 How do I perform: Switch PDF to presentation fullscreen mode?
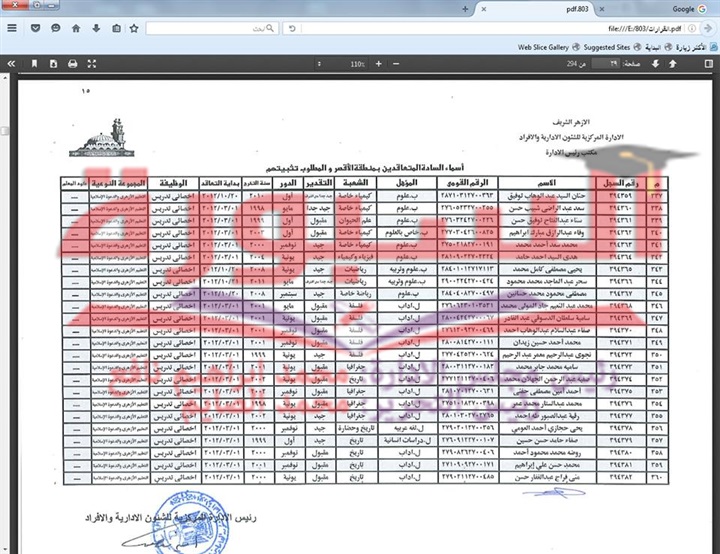pos(93,63)
